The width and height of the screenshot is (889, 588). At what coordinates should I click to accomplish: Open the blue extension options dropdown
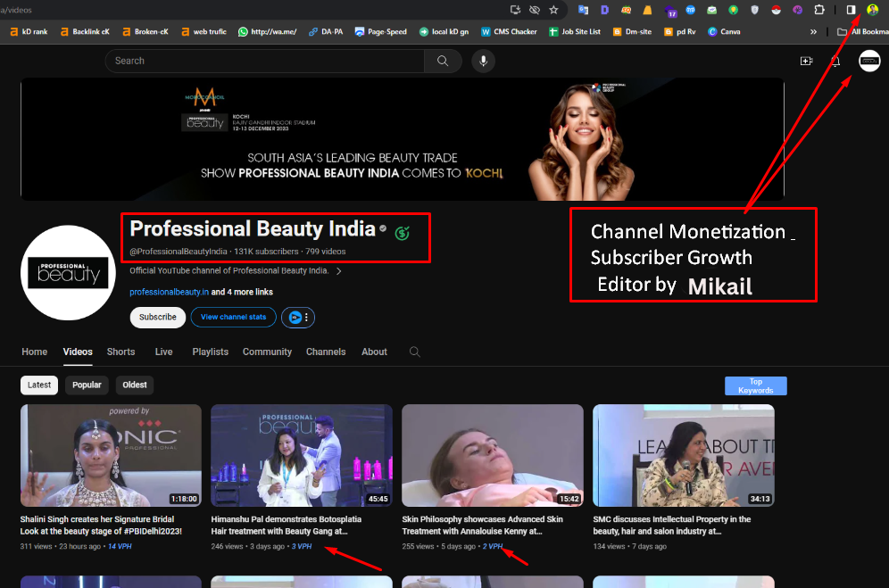(x=298, y=317)
